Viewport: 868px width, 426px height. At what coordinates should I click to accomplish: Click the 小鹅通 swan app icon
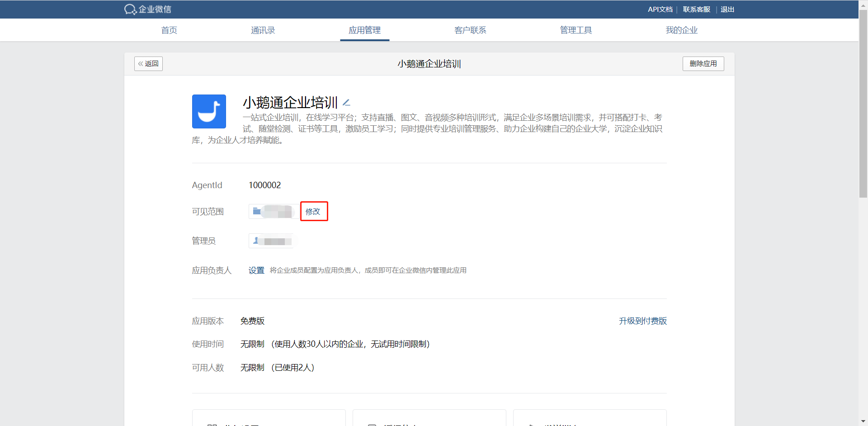209,111
